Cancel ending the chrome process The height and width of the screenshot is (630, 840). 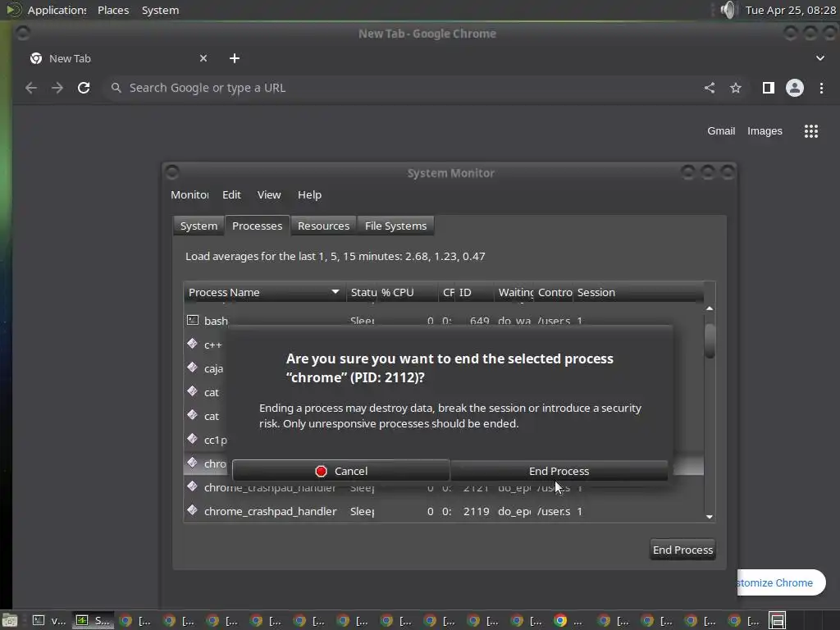pos(340,471)
